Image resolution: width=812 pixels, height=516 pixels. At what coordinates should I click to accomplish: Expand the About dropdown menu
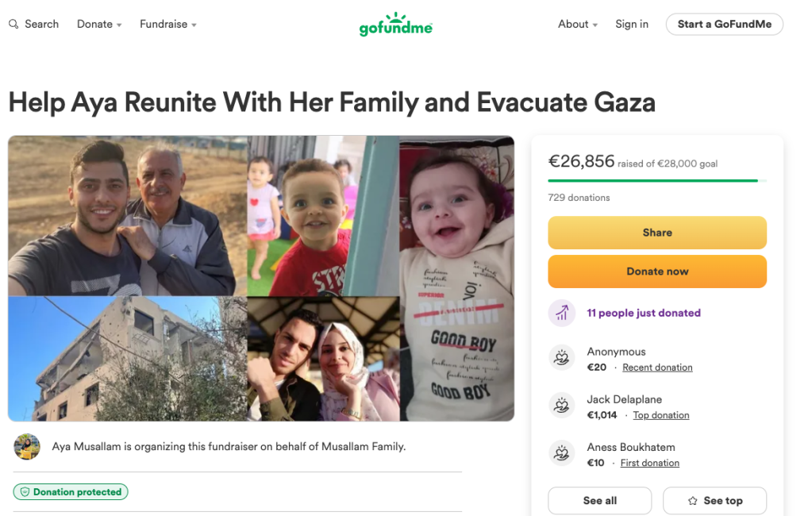[x=578, y=25]
